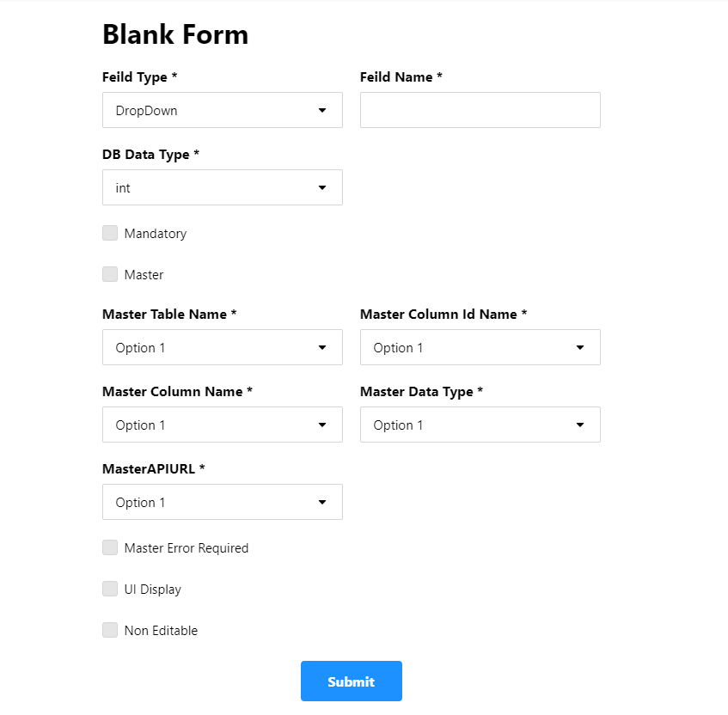Expand the Master Data Type dropdown
The width and height of the screenshot is (728, 715).
tap(480, 425)
